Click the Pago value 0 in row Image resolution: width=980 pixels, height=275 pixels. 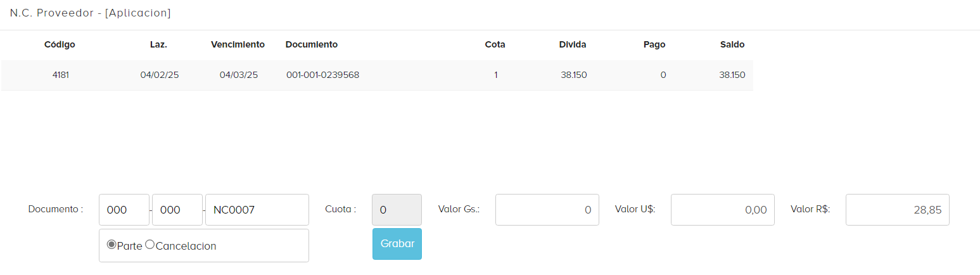pyautogui.click(x=663, y=75)
